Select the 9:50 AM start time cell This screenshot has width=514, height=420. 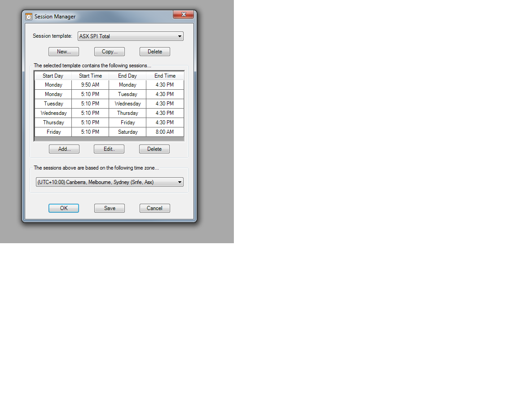90,85
